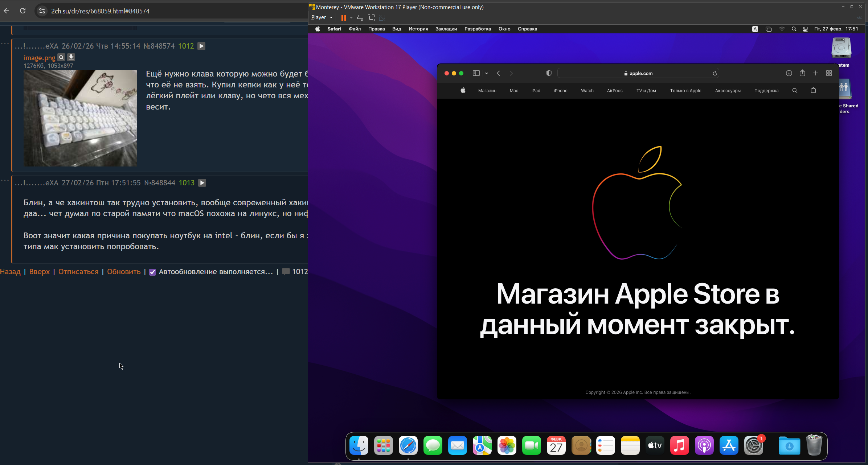868x465 pixels.
Task: Open App Store from the dock
Action: 729,445
